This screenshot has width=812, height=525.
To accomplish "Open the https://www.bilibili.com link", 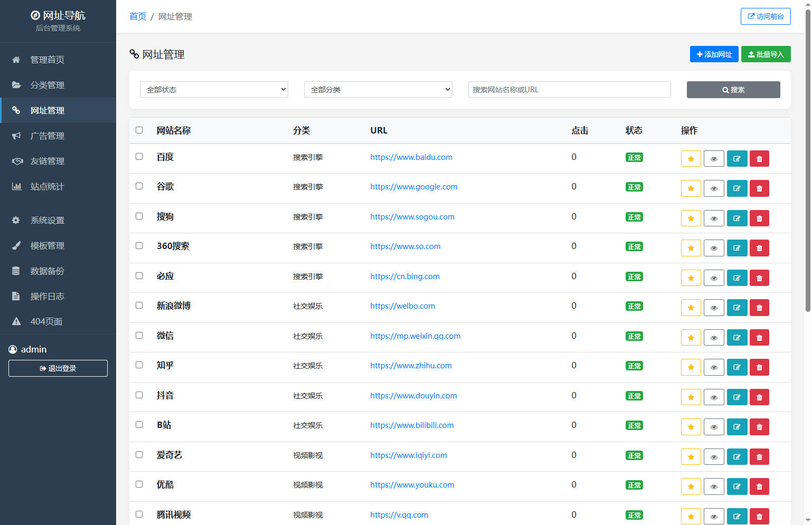I will click(x=412, y=425).
